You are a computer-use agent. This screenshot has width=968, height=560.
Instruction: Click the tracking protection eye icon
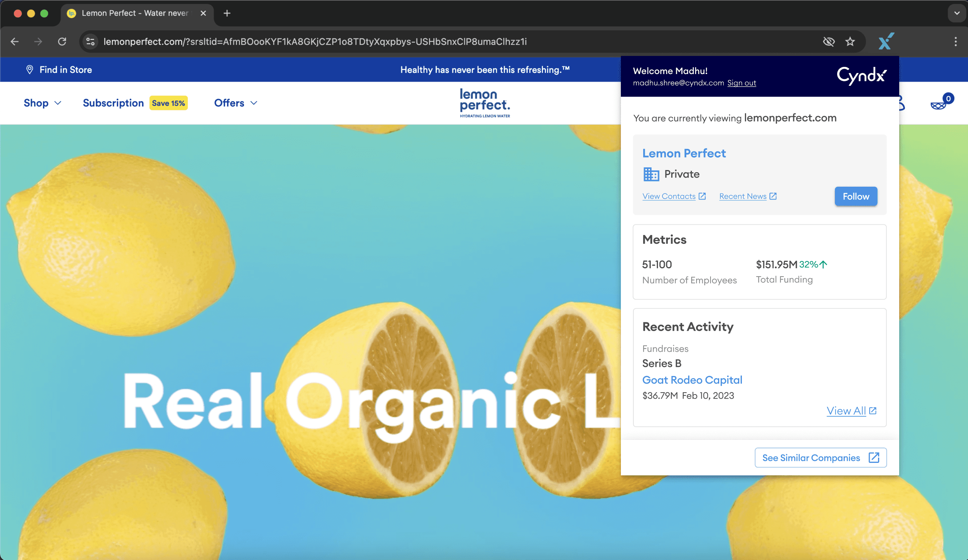[828, 42]
